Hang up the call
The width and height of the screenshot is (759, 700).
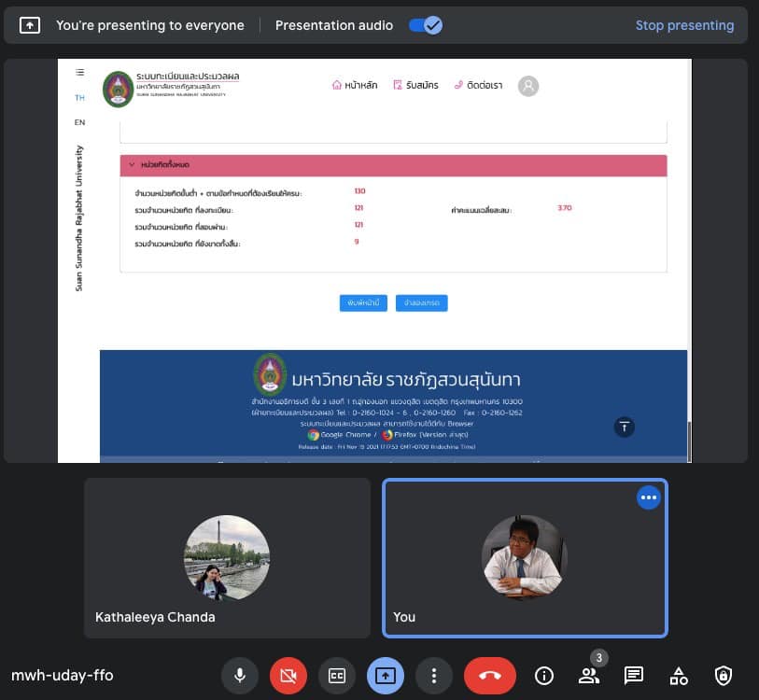489,675
